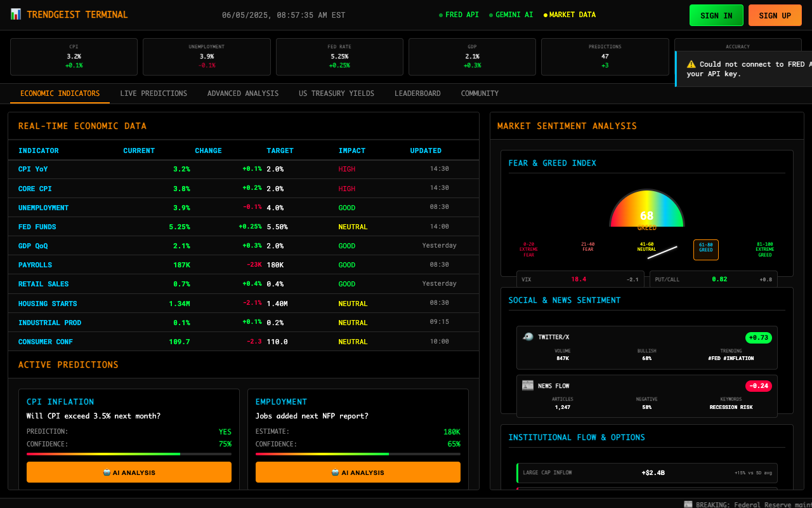
Task: Open the Leaderboard tab
Action: [x=417, y=93]
